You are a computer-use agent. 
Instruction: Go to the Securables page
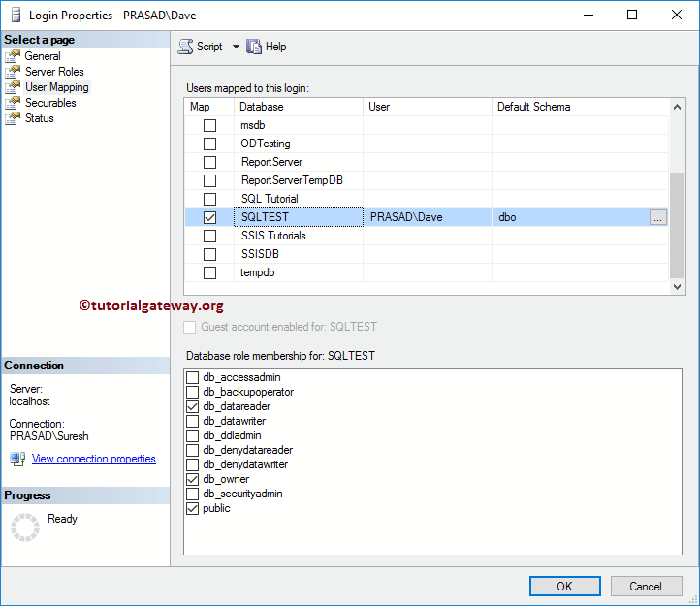[50, 103]
